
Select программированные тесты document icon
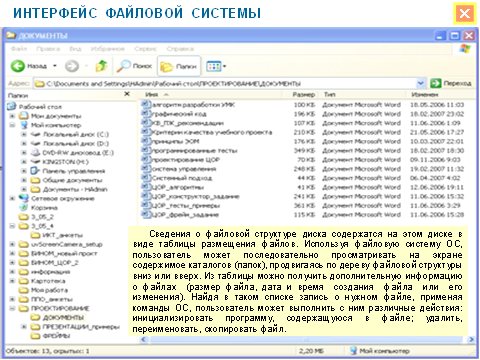146,150
